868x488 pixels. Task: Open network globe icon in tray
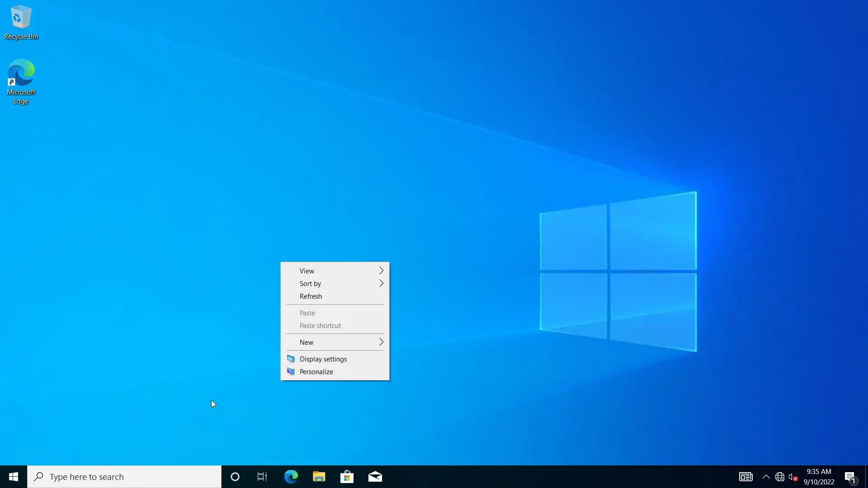(x=779, y=477)
